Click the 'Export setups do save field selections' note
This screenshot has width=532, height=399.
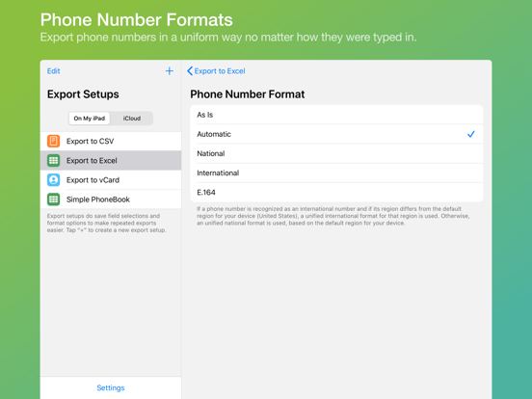pos(107,223)
